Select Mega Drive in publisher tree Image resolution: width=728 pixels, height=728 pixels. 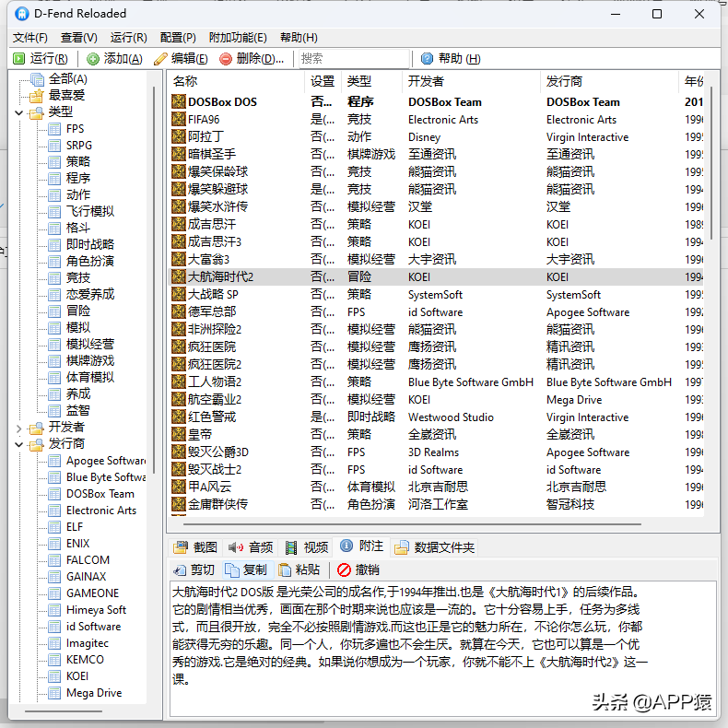94,693
